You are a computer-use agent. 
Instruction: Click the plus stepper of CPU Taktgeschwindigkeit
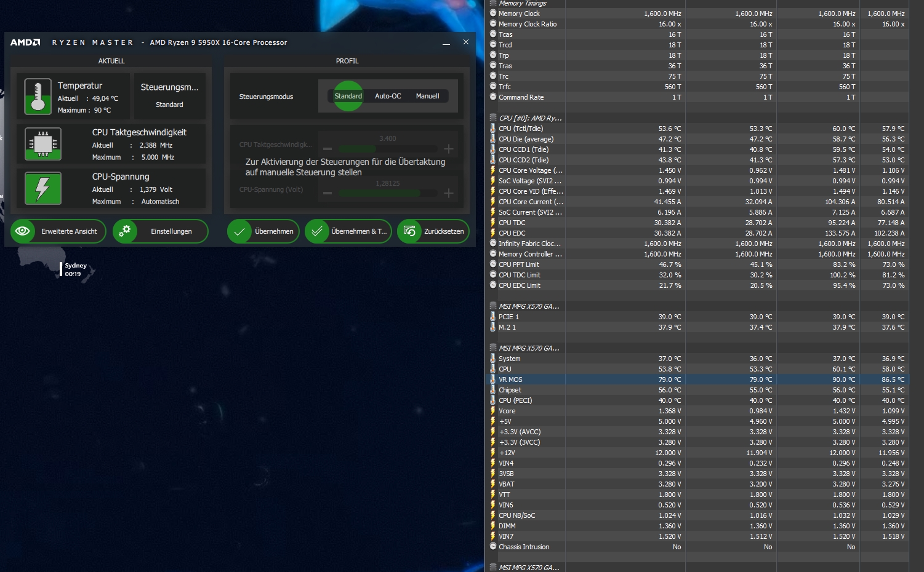pyautogui.click(x=449, y=149)
